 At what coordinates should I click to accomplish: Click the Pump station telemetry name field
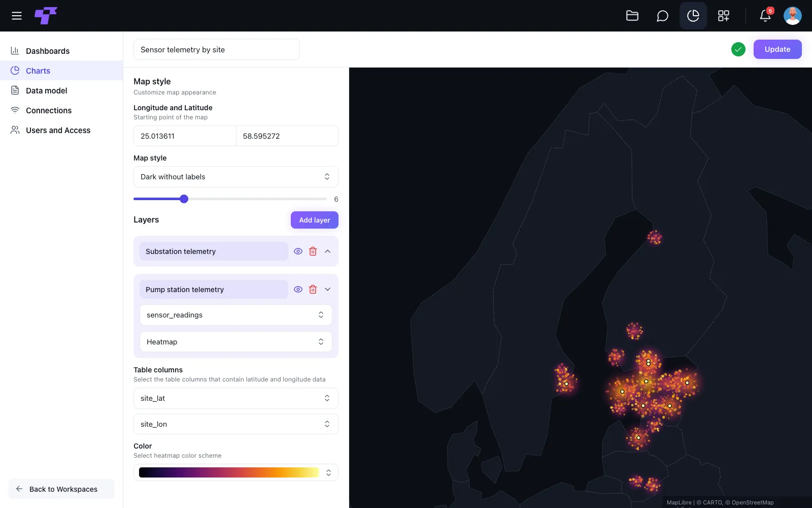[214, 290]
